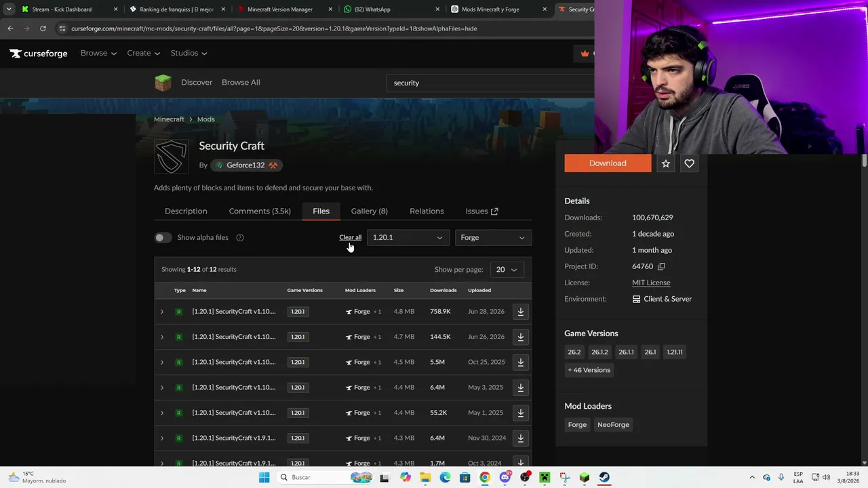Reload the CurseForge page

tap(43, 28)
